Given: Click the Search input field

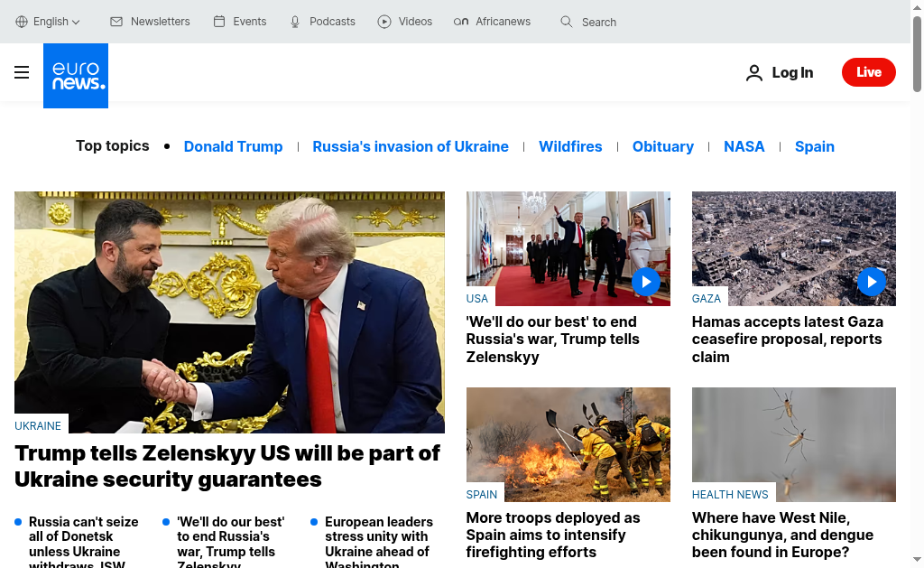Looking at the screenshot, I should (x=599, y=23).
